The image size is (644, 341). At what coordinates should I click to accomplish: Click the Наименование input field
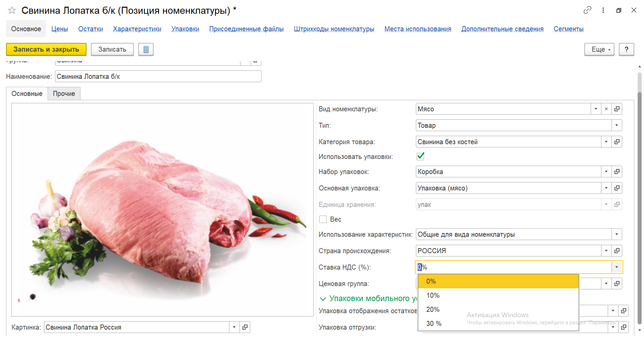tap(158, 76)
